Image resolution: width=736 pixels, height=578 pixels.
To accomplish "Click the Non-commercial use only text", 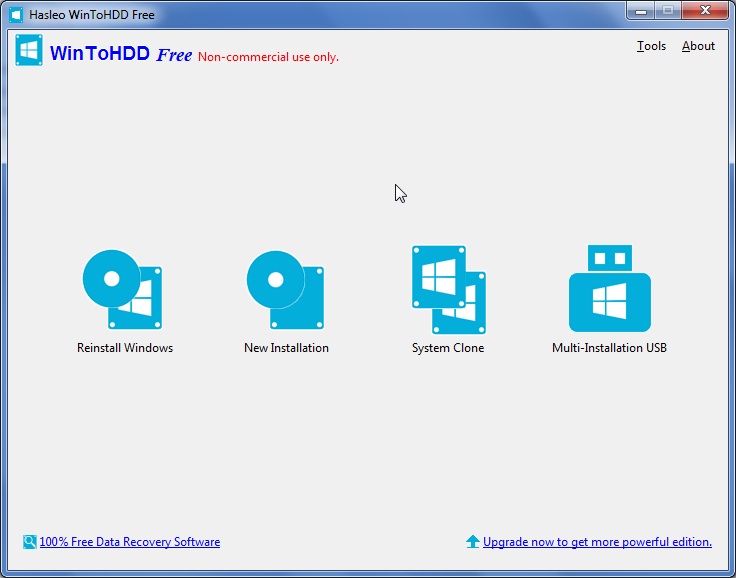I will [268, 57].
